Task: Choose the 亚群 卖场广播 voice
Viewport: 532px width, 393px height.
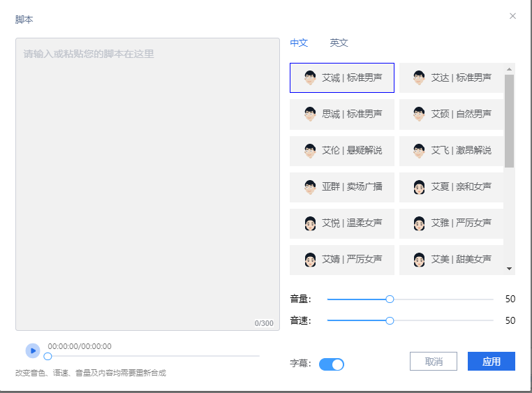Action: (342, 187)
